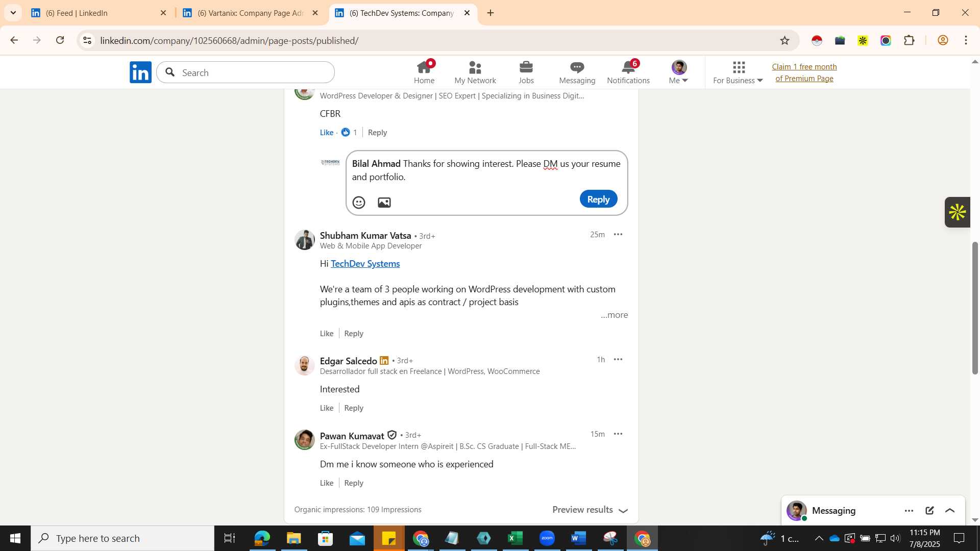Bookmark this page with the star
This screenshot has height=551, width=980.
click(785, 40)
